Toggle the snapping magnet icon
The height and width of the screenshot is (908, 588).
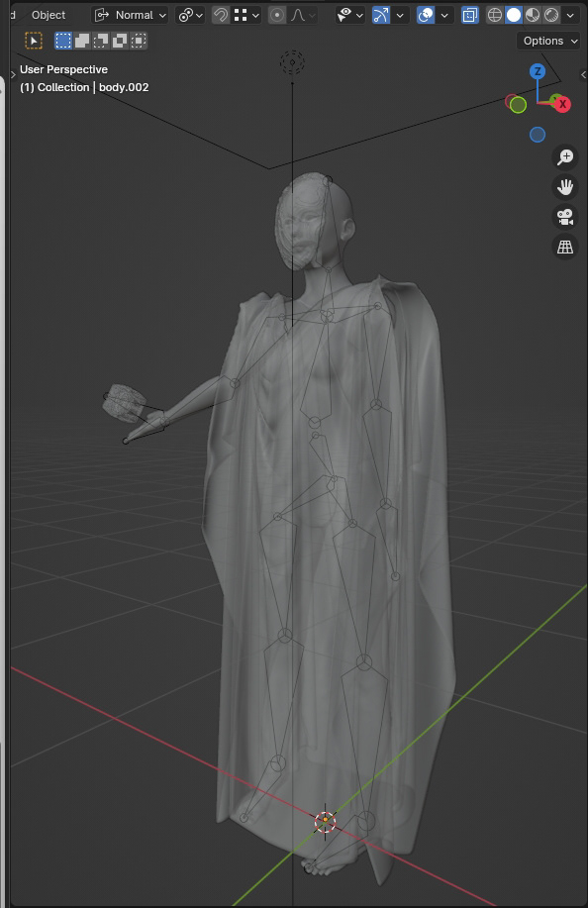[221, 15]
